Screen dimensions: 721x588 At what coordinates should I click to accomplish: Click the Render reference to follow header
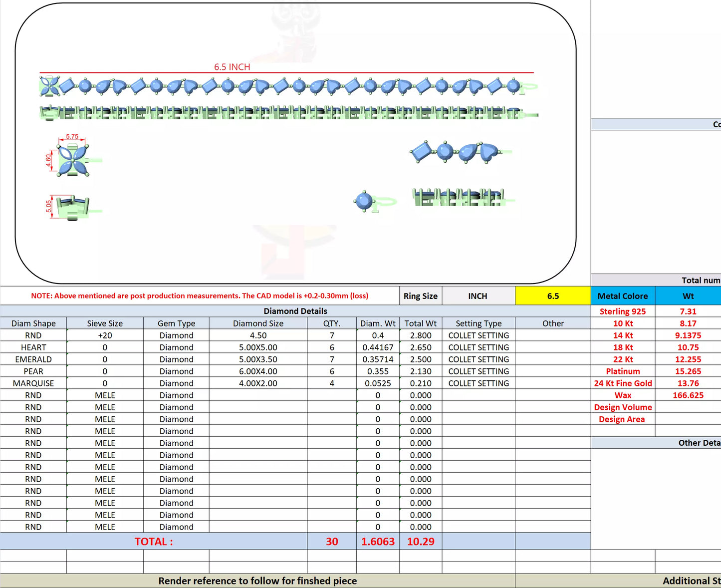tap(257, 581)
